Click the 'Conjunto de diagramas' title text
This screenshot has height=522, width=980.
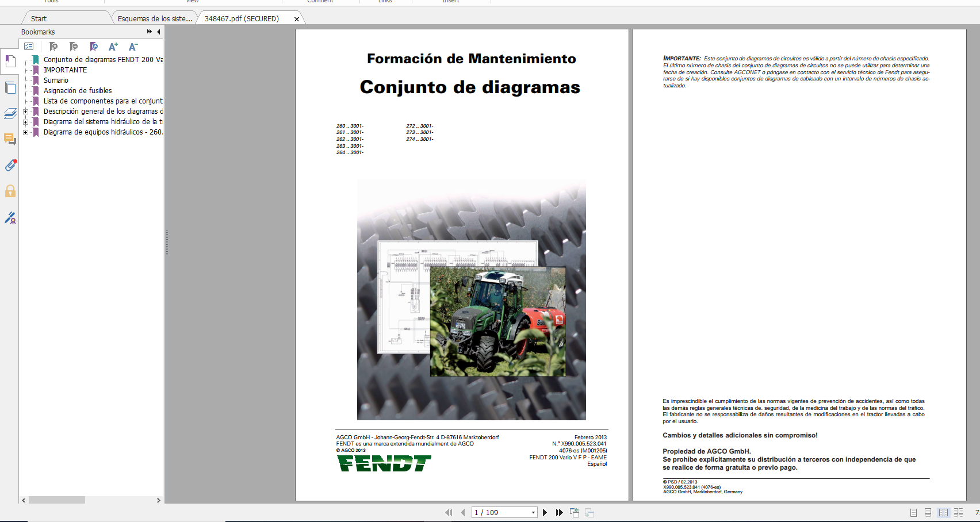(470, 87)
